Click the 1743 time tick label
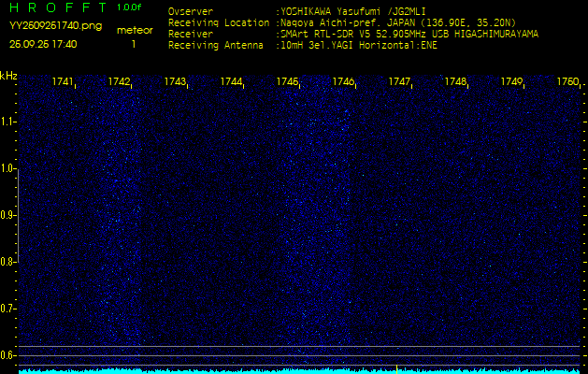Image resolution: width=588 pixels, height=374 pixels. [175, 81]
